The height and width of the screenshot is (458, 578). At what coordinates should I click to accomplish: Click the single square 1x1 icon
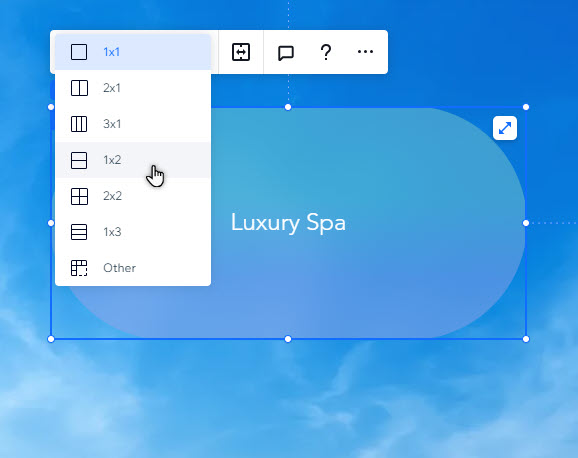[79, 52]
